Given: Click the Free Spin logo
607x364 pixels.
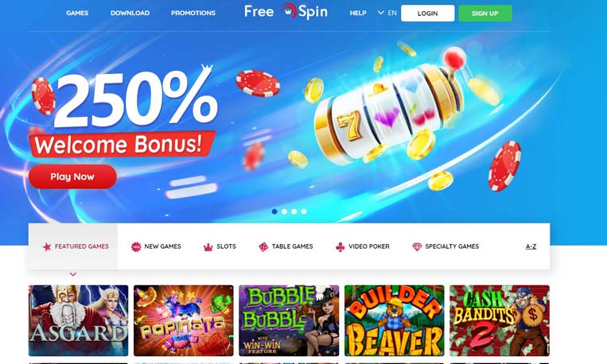Looking at the screenshot, I should click(x=286, y=12).
